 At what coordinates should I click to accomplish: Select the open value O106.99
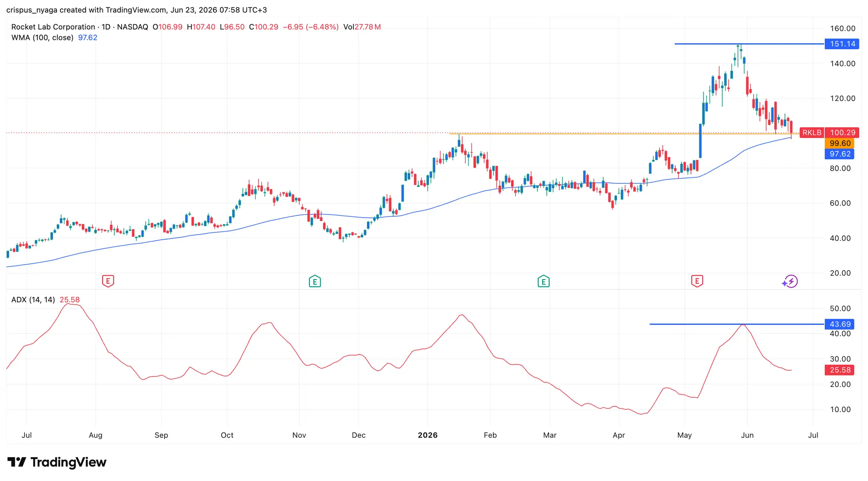click(x=167, y=27)
